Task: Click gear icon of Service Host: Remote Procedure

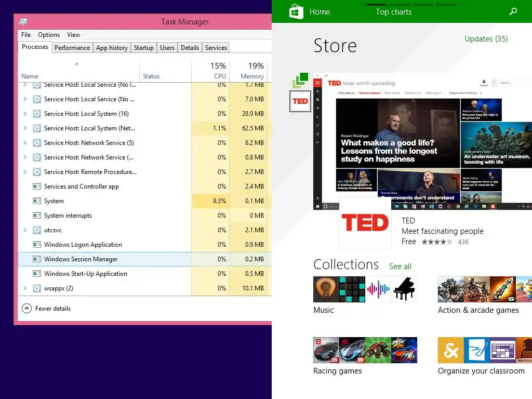Action: click(37, 172)
